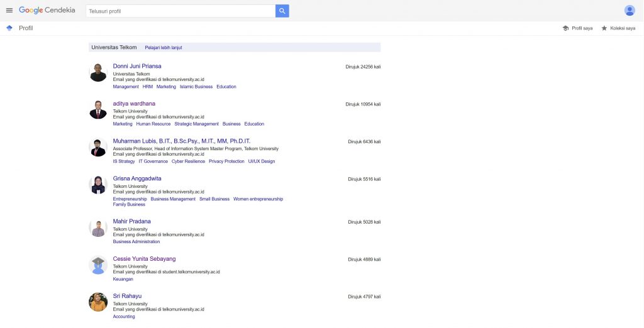Image resolution: width=644 pixels, height=328 pixels.
Task: Select Accounting interest tag
Action: click(124, 317)
